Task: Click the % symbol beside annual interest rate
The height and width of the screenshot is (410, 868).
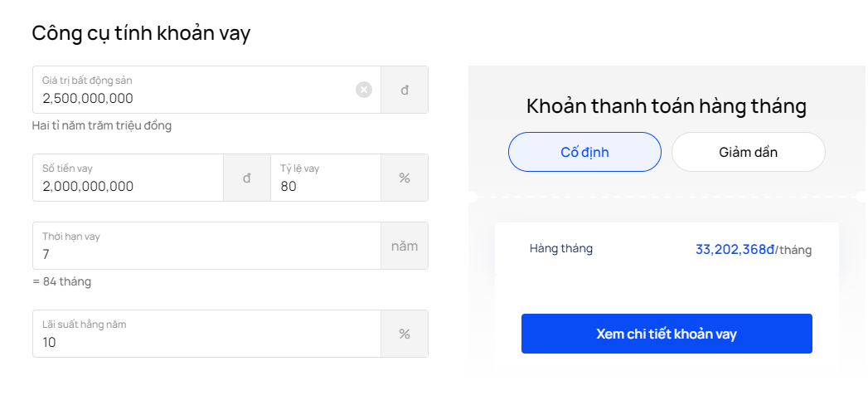Action: coord(405,334)
